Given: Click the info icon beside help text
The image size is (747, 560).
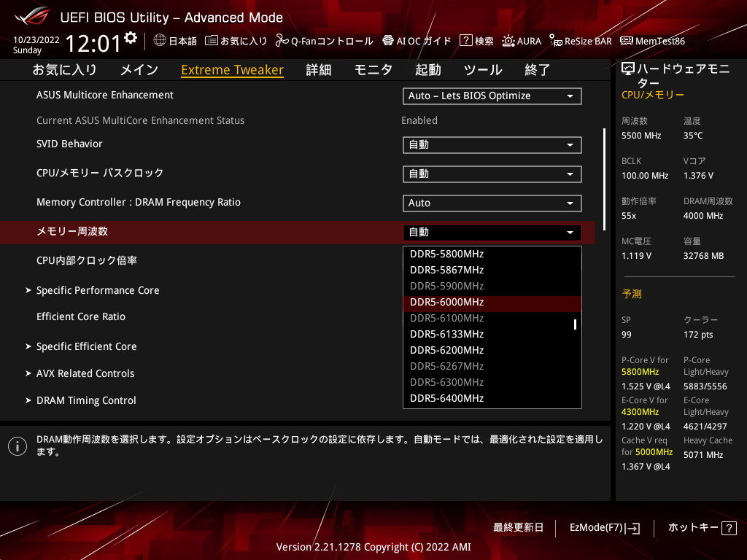Looking at the screenshot, I should pos(18,446).
